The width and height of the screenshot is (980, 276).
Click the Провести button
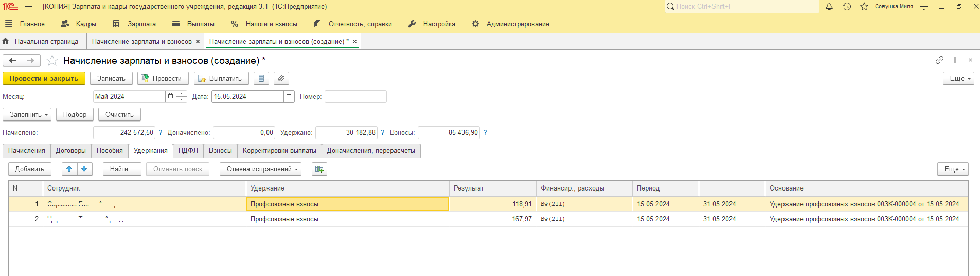pos(163,78)
